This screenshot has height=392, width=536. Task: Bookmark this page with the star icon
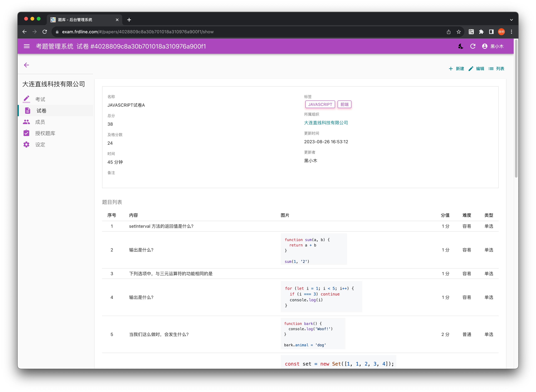tap(459, 32)
